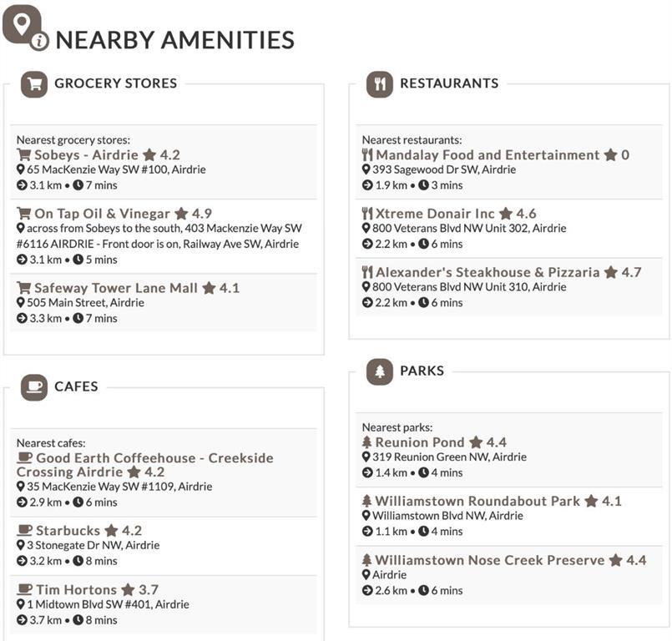Click the Parks tree icon
The height and width of the screenshot is (641, 672).
(x=380, y=371)
